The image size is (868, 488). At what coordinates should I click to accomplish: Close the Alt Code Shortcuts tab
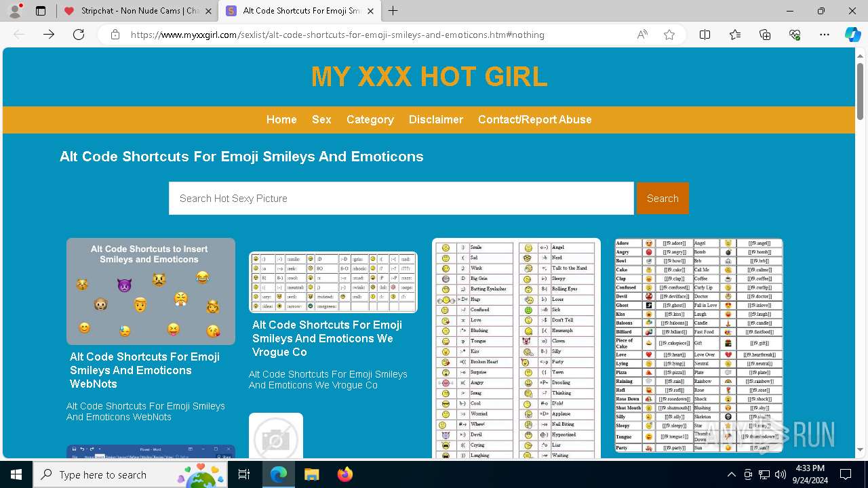[x=370, y=11]
